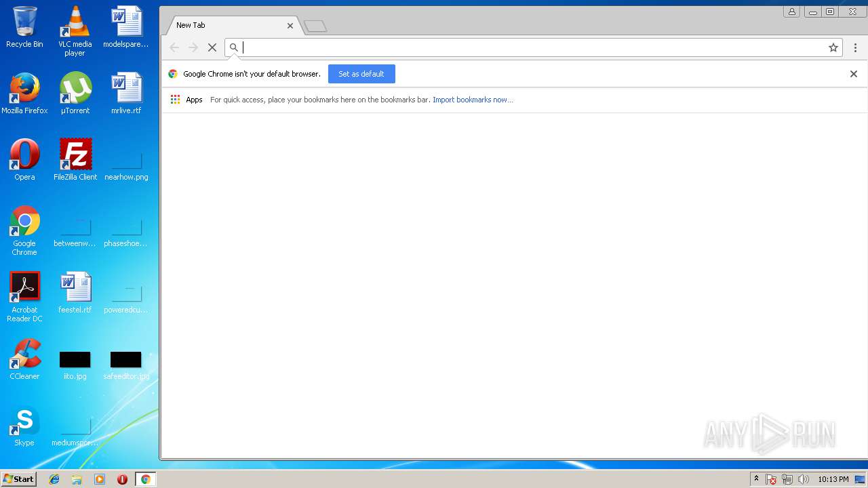Select the VLC media player shortcut
Screen dimensions: 868x488
(75, 31)
